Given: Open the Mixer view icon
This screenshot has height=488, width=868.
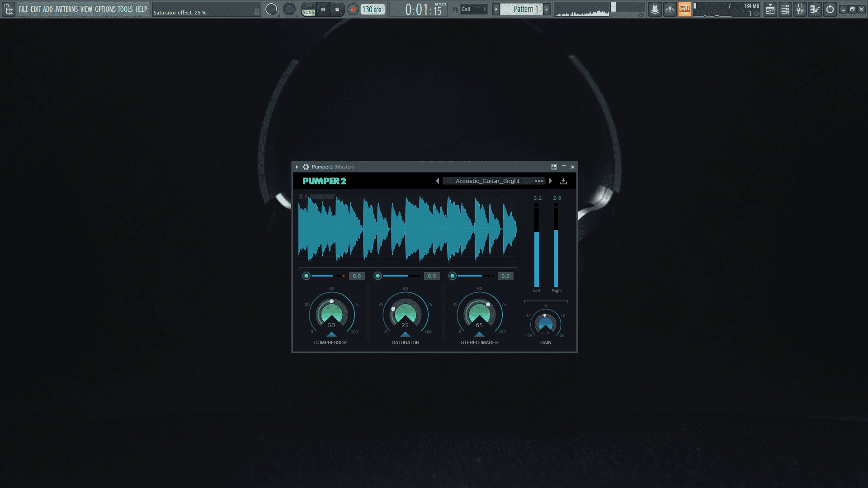Looking at the screenshot, I should [x=800, y=9].
